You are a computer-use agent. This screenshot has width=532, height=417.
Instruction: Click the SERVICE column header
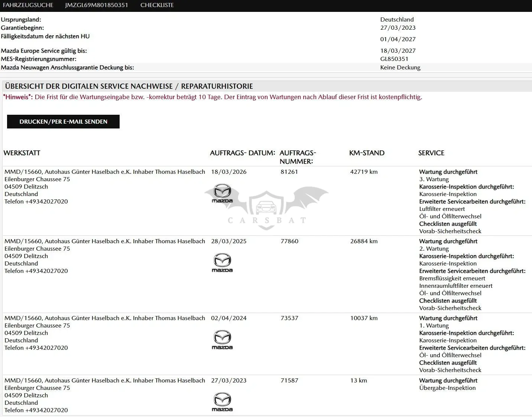431,153
